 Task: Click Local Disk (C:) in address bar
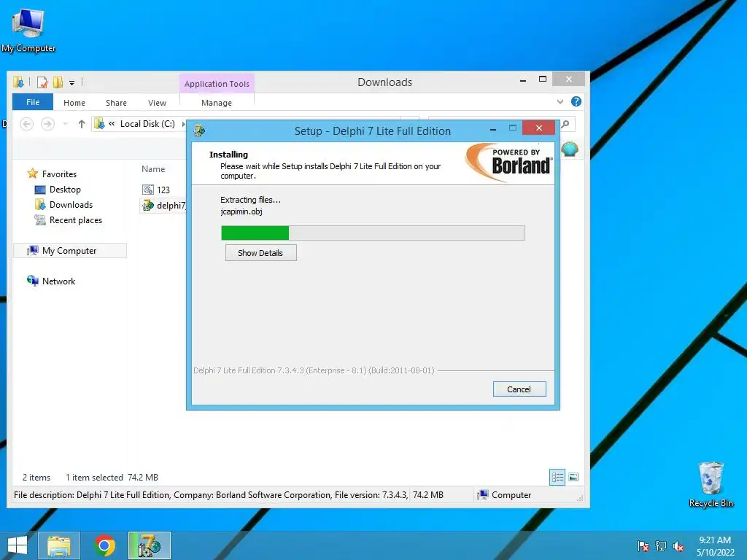147,124
